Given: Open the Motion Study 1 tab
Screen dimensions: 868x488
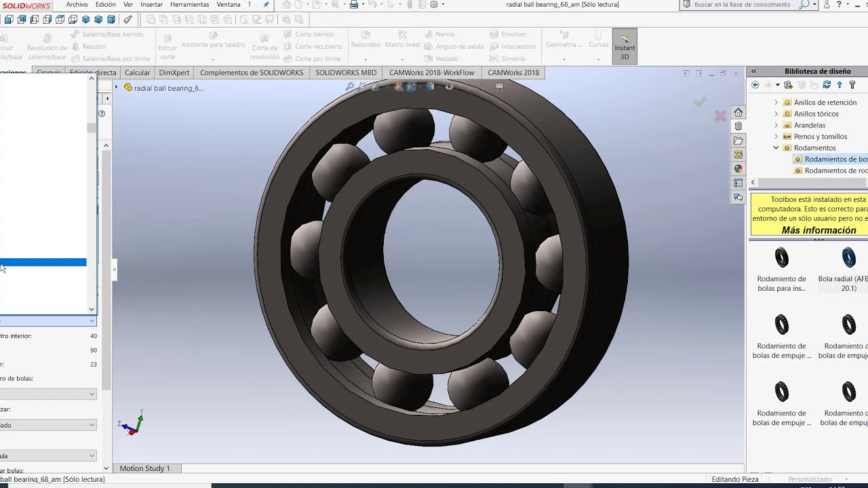Looking at the screenshot, I should [x=145, y=468].
